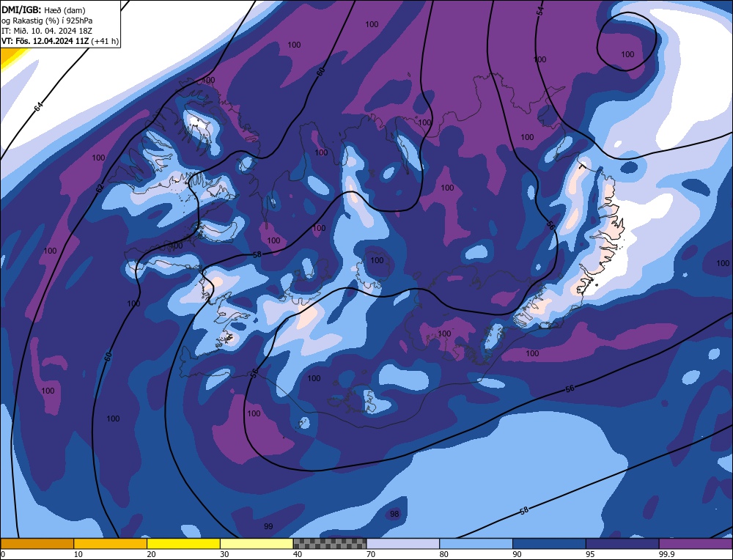
Task: Click the '62' contour label
Action: (x=100, y=188)
